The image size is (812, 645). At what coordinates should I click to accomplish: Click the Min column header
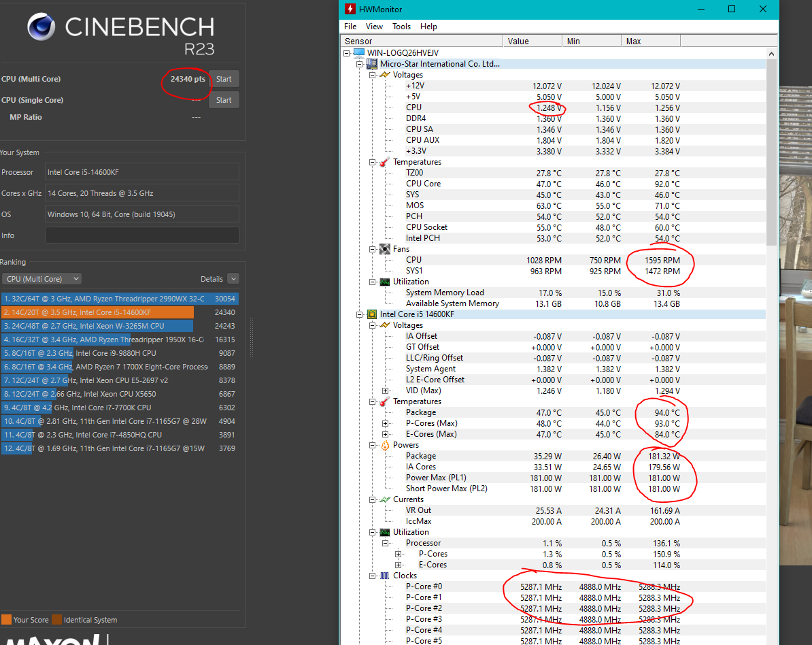click(x=592, y=41)
